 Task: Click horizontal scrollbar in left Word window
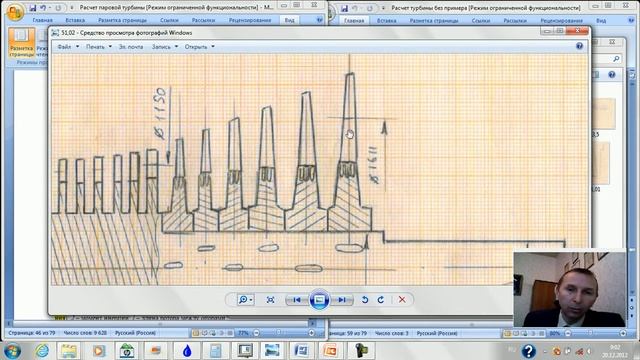[x=159, y=324]
